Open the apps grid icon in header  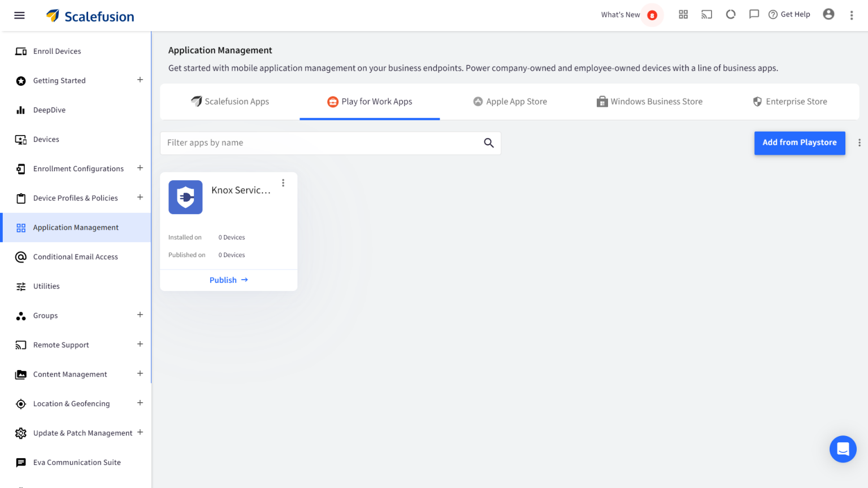[683, 15]
